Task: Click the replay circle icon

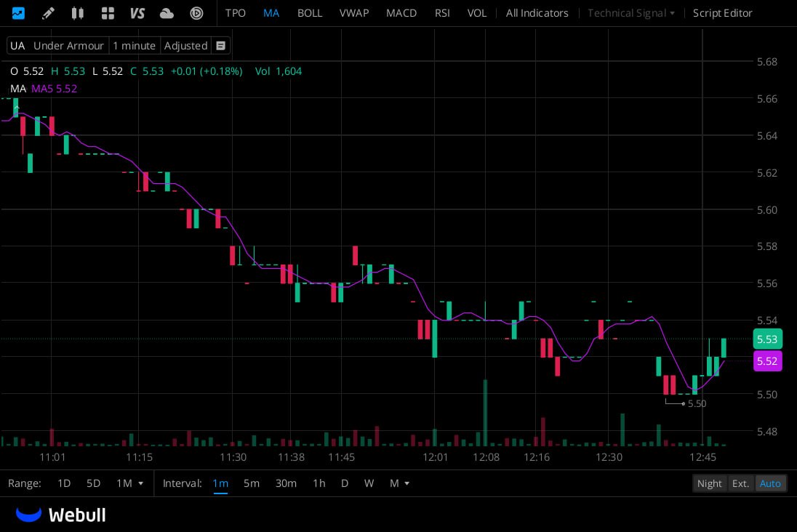Action: click(x=197, y=13)
